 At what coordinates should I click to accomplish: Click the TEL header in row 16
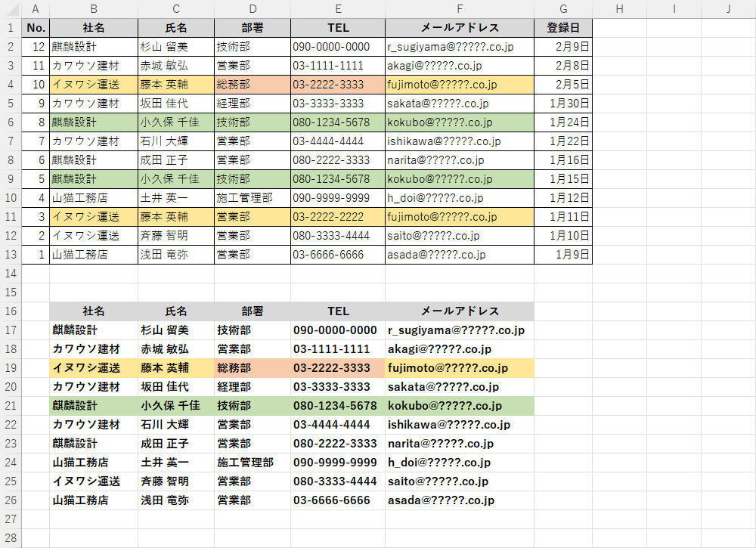tap(338, 311)
